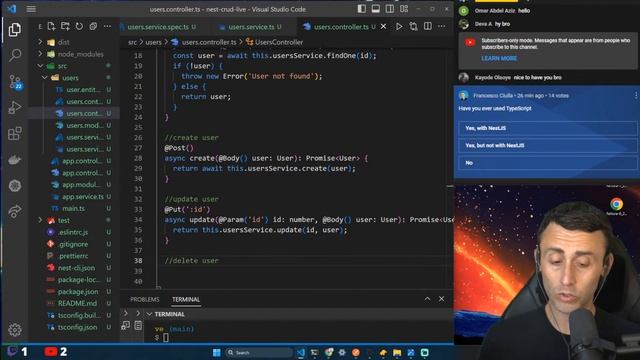Open the Extensions view
640x360 pixels.
[15, 133]
